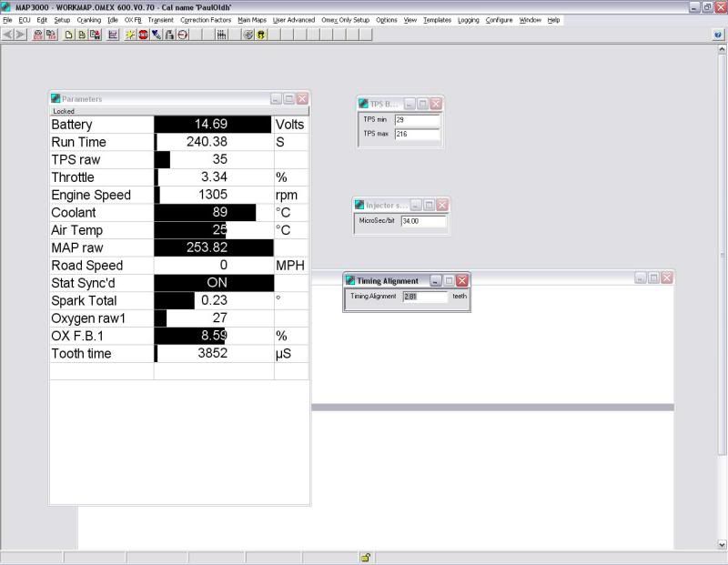Open the Correction Factors menu

[206, 20]
